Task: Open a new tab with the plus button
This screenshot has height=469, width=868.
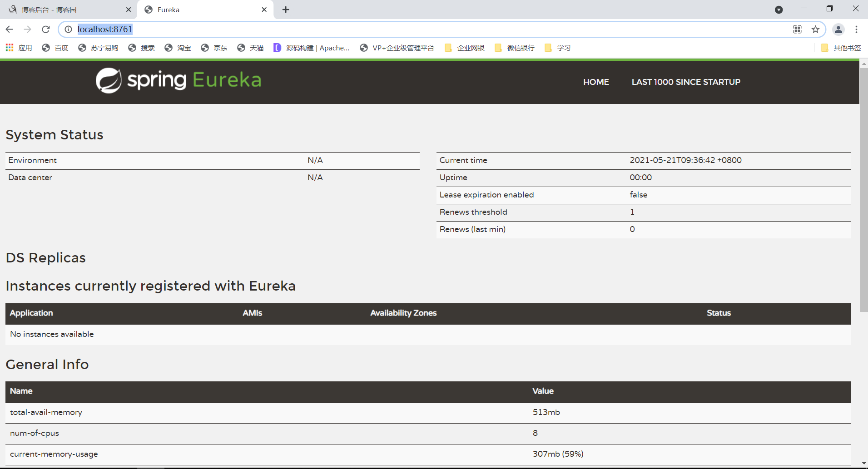Action: point(286,10)
